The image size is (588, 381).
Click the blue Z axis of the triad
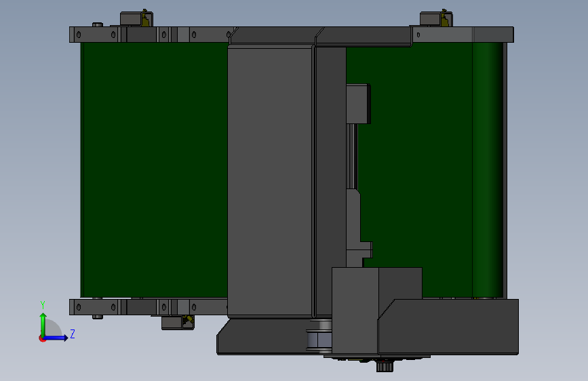56,338
